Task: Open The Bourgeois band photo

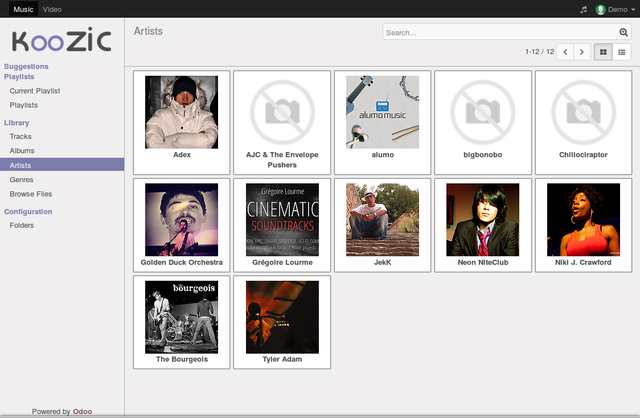Action: click(182, 317)
